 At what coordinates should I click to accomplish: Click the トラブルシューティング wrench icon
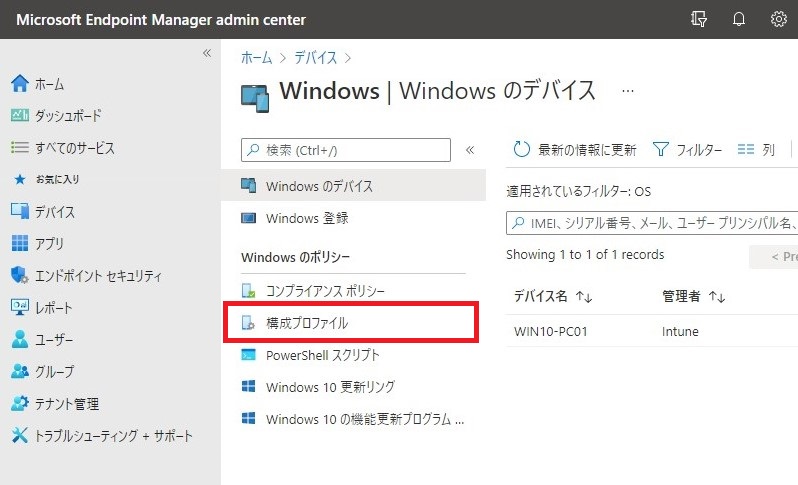click(x=20, y=435)
